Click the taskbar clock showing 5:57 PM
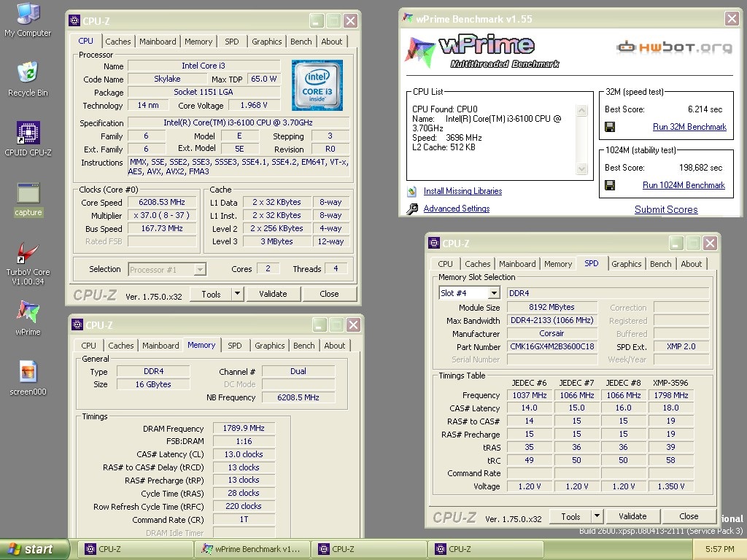This screenshot has height=560, width=747. pyautogui.click(x=719, y=549)
